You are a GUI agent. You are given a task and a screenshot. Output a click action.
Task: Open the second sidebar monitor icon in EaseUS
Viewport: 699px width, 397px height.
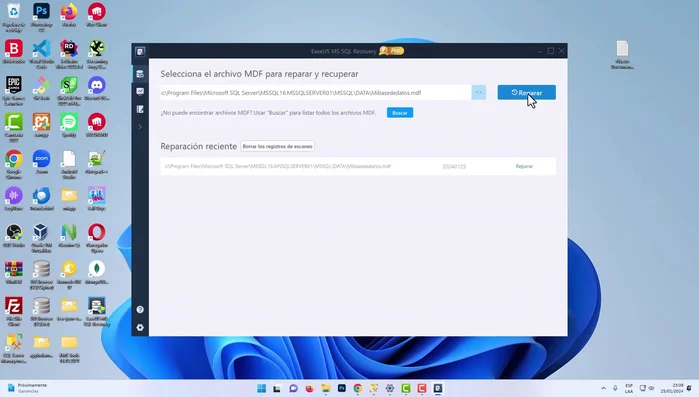coord(140,91)
